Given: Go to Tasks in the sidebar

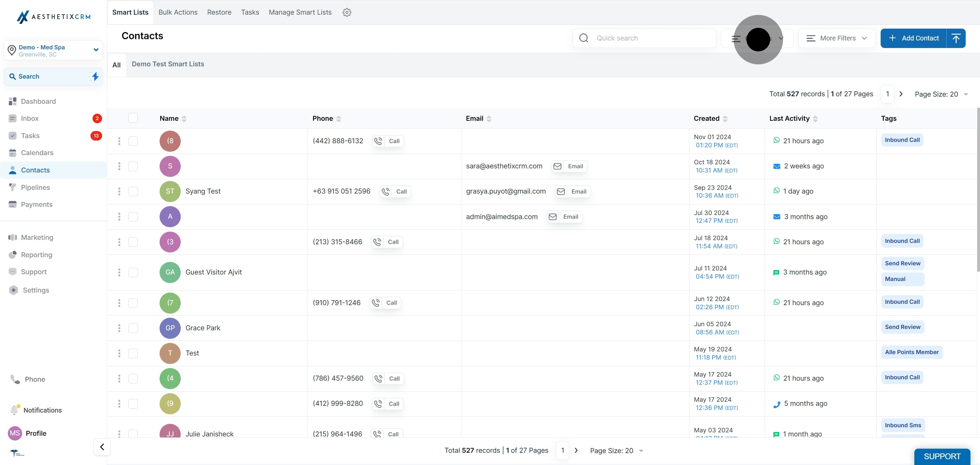Looking at the screenshot, I should click(30, 136).
